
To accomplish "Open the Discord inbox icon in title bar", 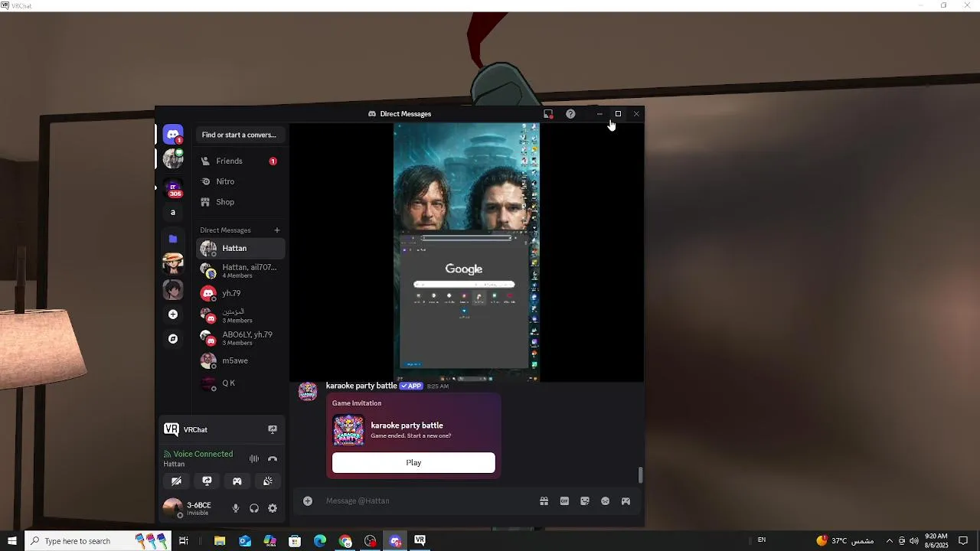I will pyautogui.click(x=548, y=114).
